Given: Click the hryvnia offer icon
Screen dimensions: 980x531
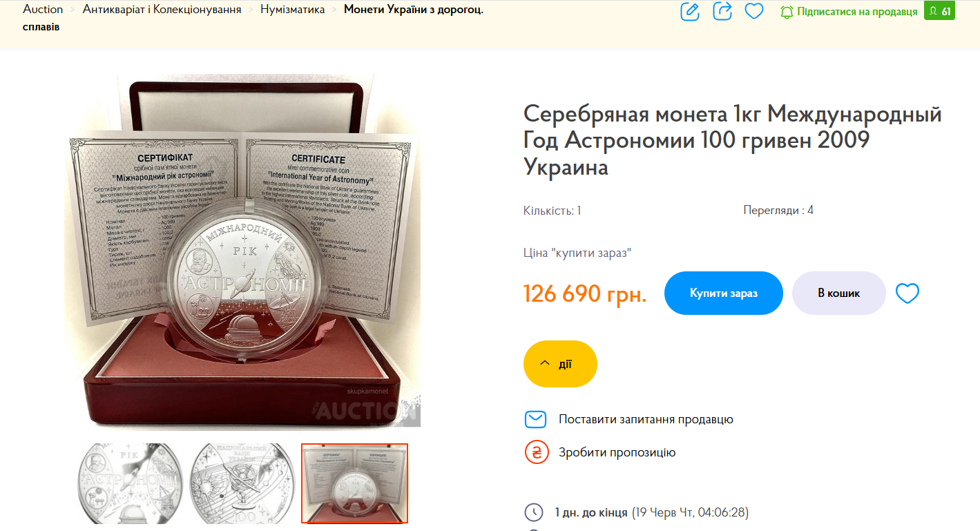Looking at the screenshot, I should 536,452.
